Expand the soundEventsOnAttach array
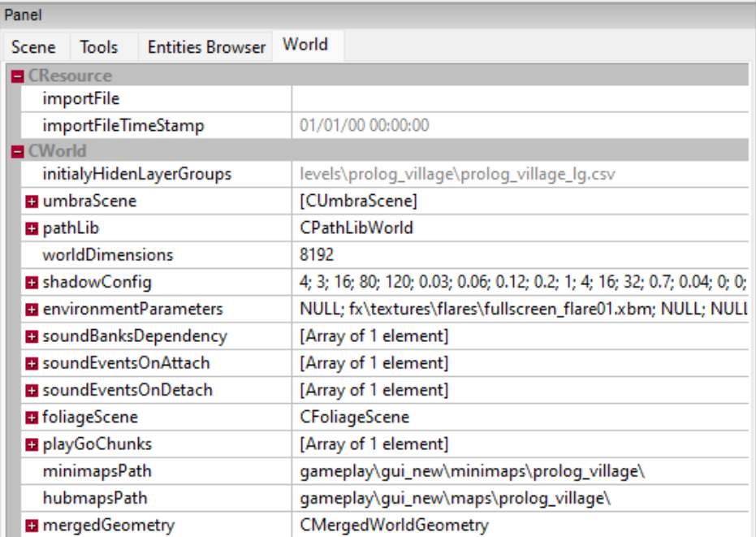The width and height of the screenshot is (756, 537). pos(32,363)
